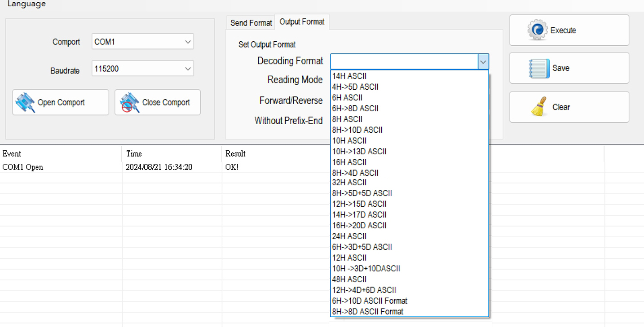644x327 pixels.
Task: Select the 32H ASCII option
Action: pyautogui.click(x=410, y=183)
